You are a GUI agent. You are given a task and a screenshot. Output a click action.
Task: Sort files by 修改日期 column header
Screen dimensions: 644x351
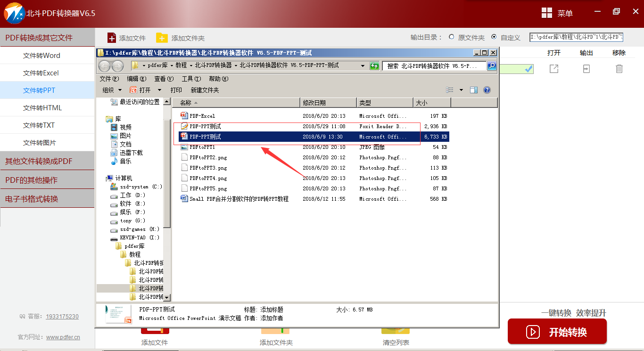[x=329, y=103]
